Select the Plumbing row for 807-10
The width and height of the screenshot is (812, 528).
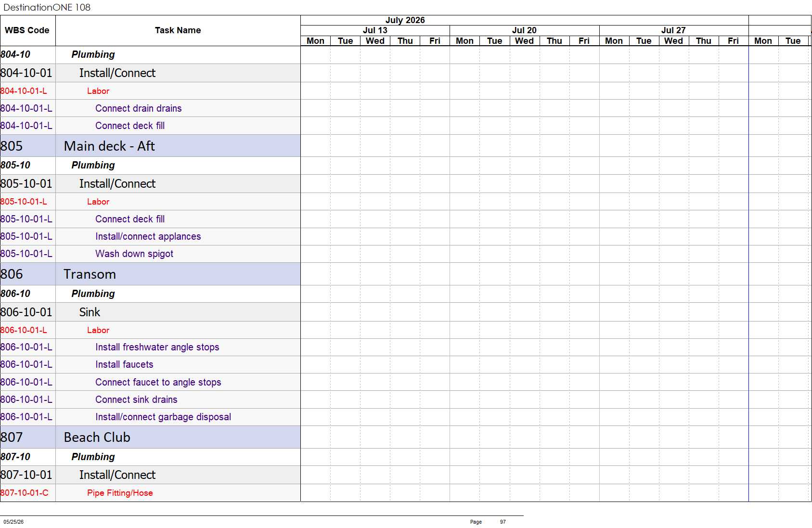pyautogui.click(x=178, y=457)
